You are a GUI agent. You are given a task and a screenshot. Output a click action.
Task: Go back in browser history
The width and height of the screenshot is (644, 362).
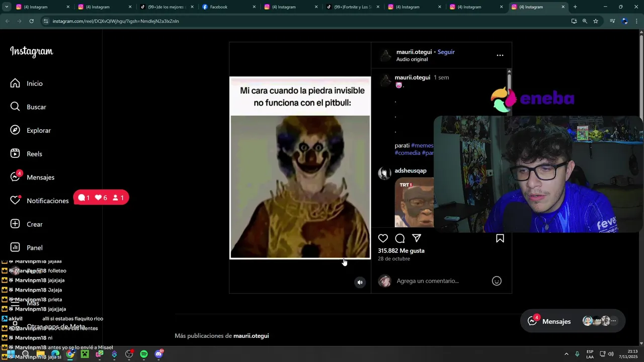(x=7, y=21)
